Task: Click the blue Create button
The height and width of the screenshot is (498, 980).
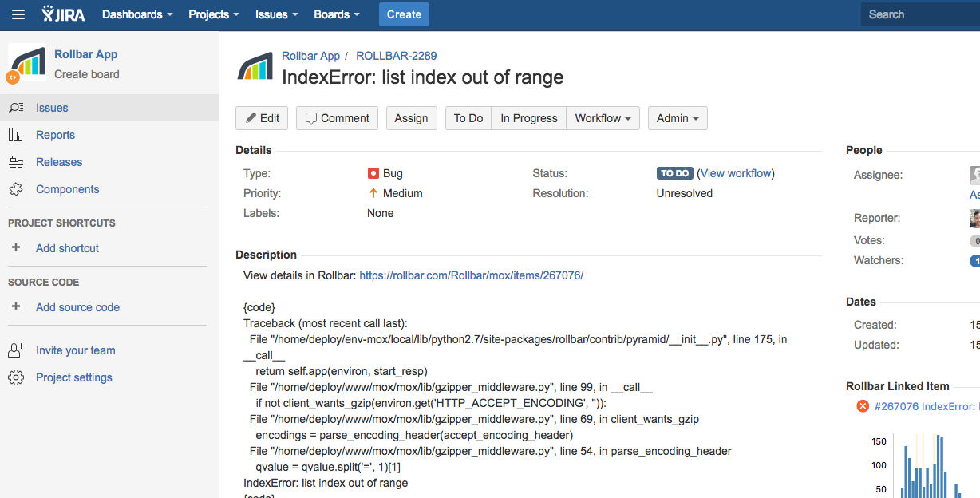Action: tap(404, 14)
